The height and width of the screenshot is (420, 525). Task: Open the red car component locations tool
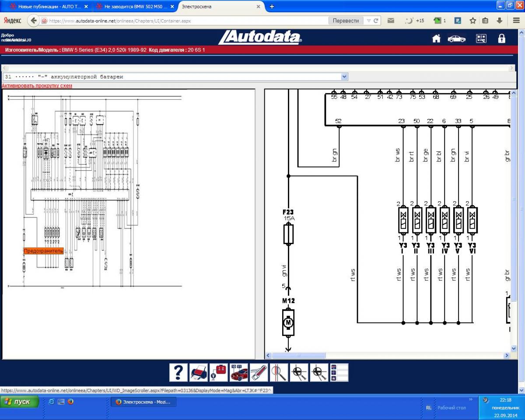[239, 372]
